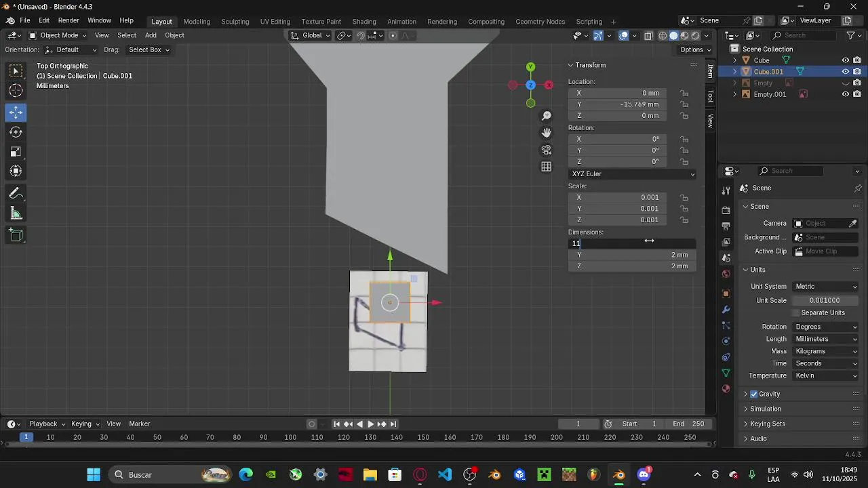
Task: Click the camera eyedropper icon
Action: tap(853, 224)
